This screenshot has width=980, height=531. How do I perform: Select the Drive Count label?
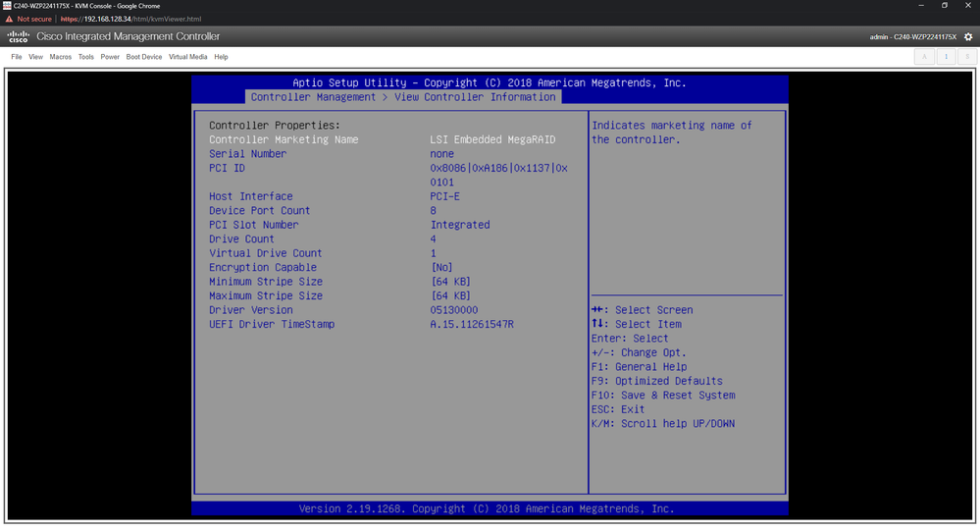click(x=241, y=239)
